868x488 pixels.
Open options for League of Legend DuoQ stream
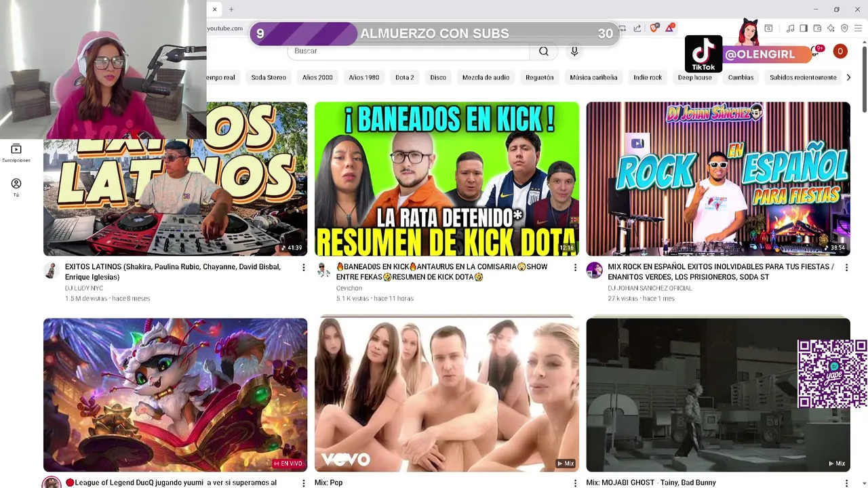(x=304, y=483)
